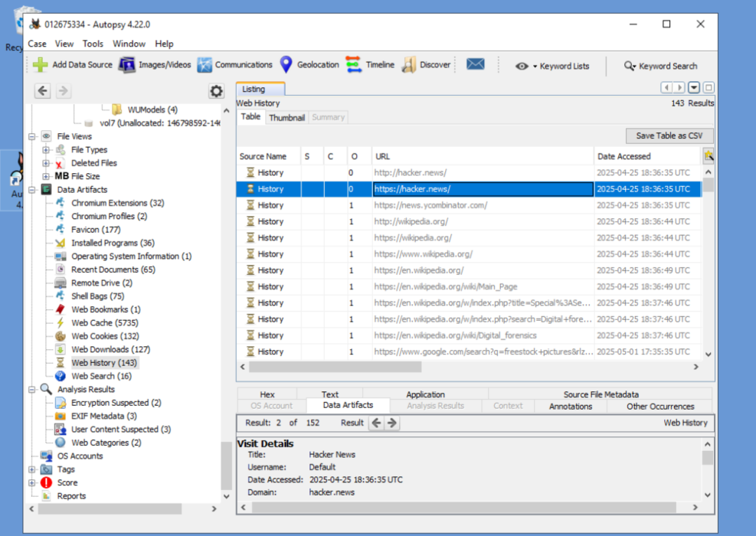Select Web Cookies (132) in tree
Image resolution: width=756 pixels, height=536 pixels.
(105, 336)
